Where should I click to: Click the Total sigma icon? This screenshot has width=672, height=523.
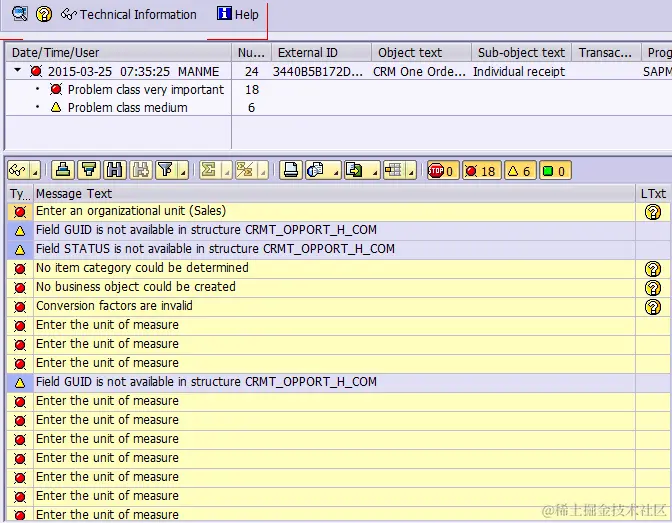[209, 171]
